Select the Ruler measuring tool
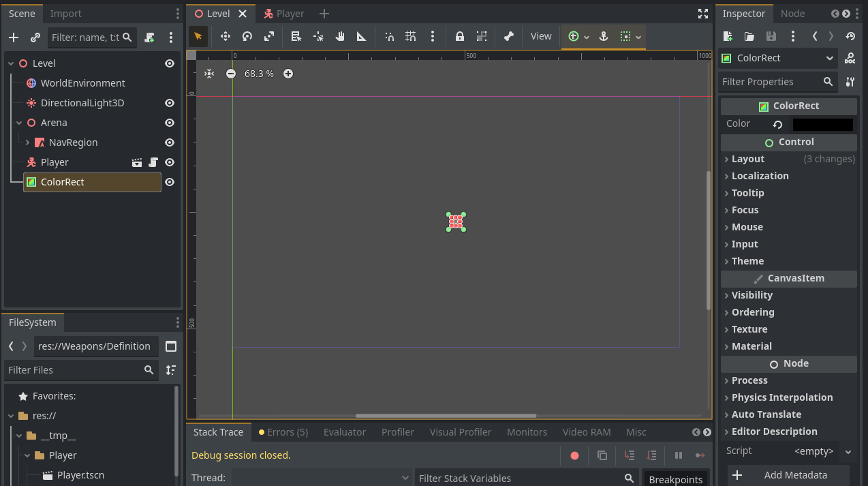The width and height of the screenshot is (868, 486). (x=362, y=37)
